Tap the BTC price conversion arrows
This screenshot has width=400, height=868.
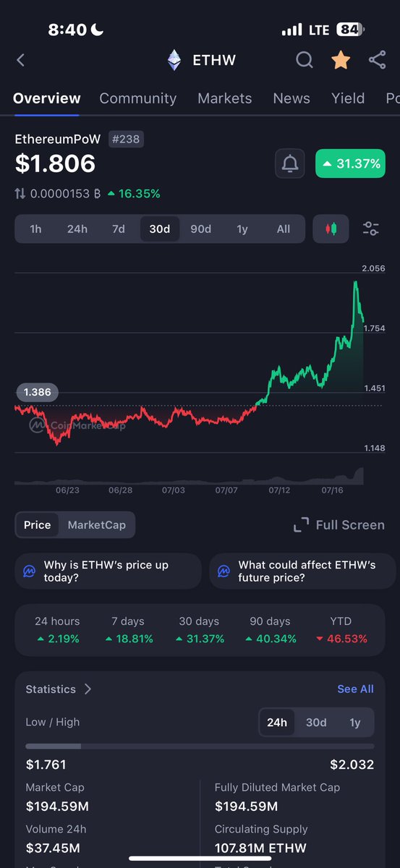pos(20,194)
